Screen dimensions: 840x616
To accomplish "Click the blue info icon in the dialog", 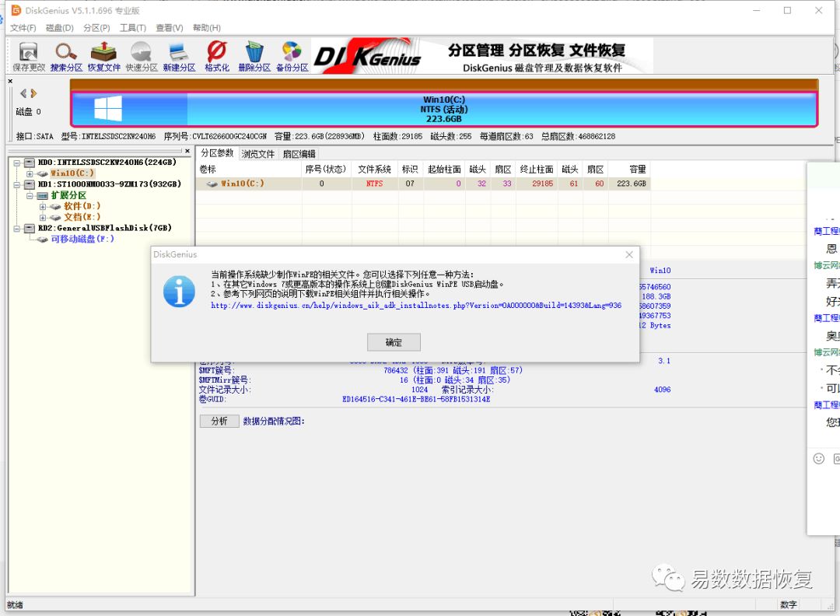I will pyautogui.click(x=179, y=292).
